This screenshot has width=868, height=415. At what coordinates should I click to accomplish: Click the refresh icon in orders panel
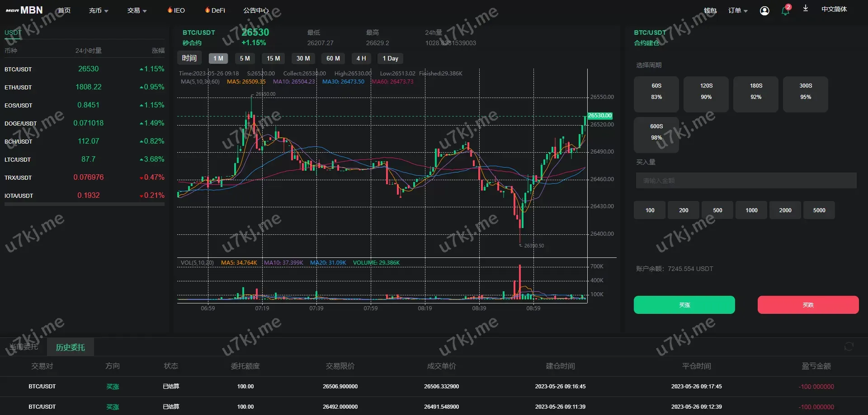point(849,346)
